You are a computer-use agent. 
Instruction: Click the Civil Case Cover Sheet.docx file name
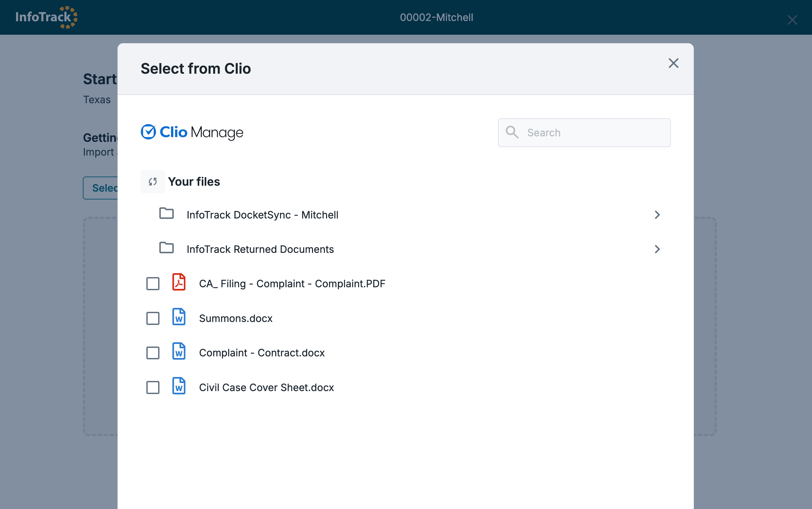click(267, 387)
